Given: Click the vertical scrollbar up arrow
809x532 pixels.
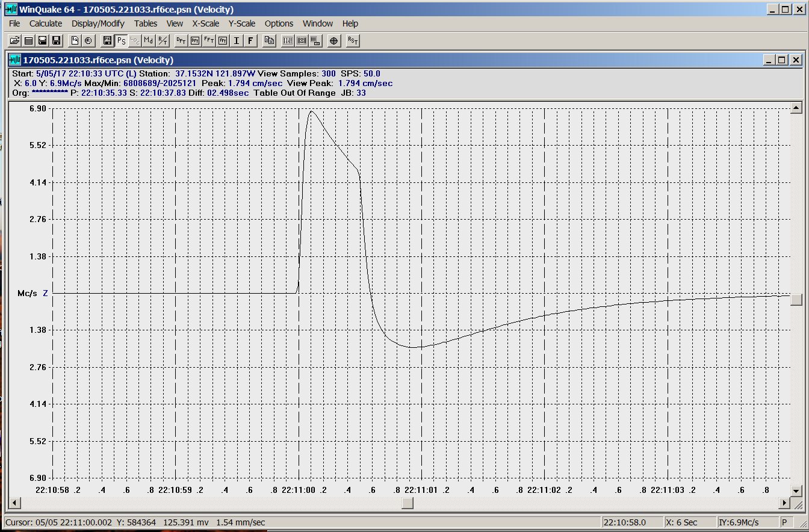Looking at the screenshot, I should (796, 108).
